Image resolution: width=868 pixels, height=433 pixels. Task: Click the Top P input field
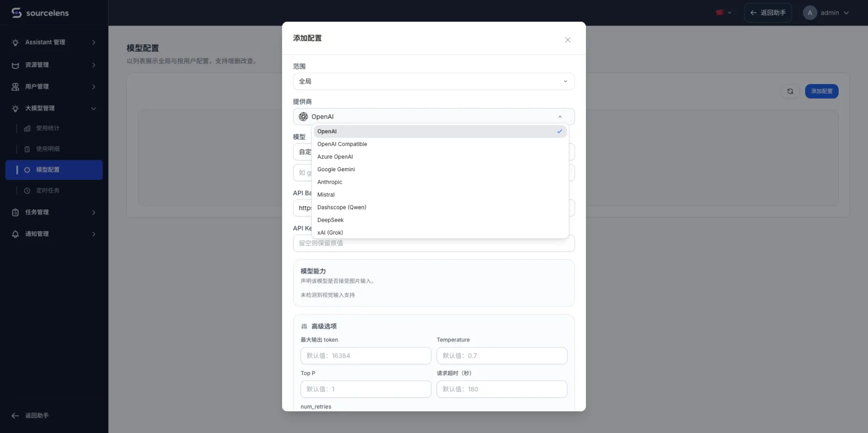[x=366, y=389]
